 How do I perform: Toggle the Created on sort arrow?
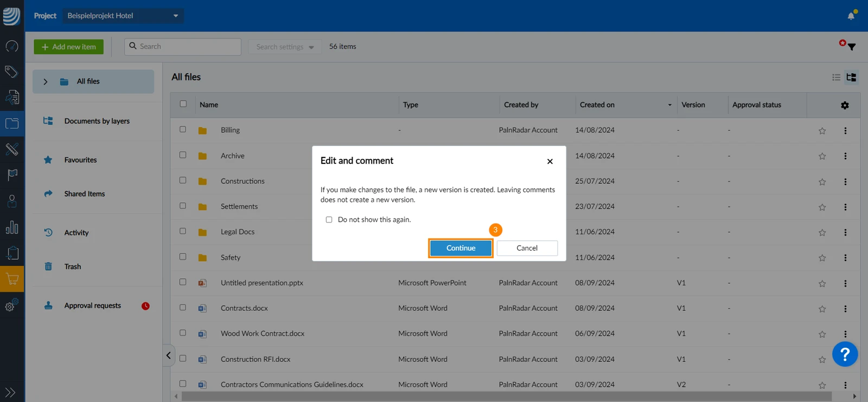pyautogui.click(x=669, y=105)
